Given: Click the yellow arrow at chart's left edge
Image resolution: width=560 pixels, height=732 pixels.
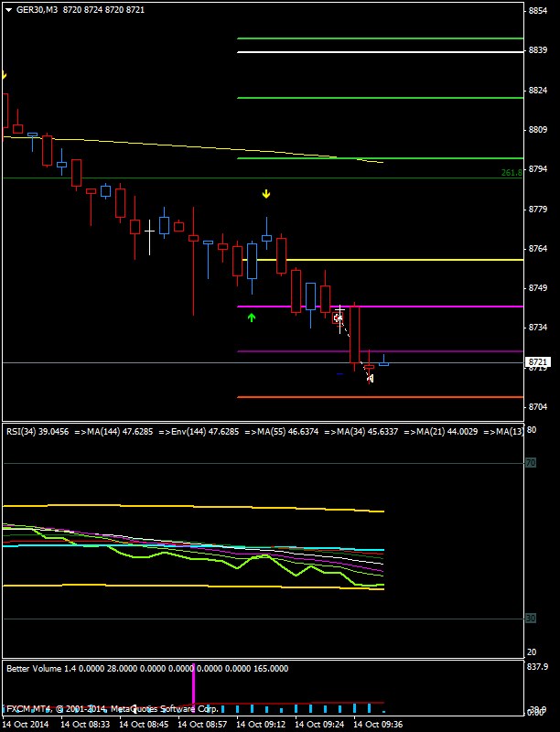Looking at the screenshot, I should point(4,76).
